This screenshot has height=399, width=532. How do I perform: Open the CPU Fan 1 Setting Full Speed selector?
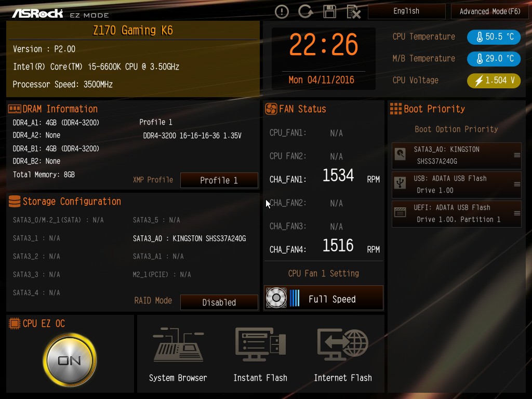click(x=324, y=298)
